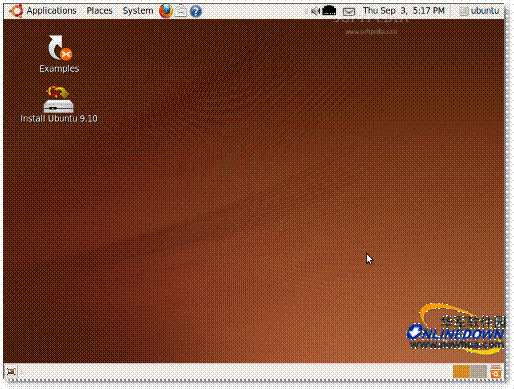Click the speaker volume icon
Viewport: 514px width, 389px height.
tap(314, 11)
